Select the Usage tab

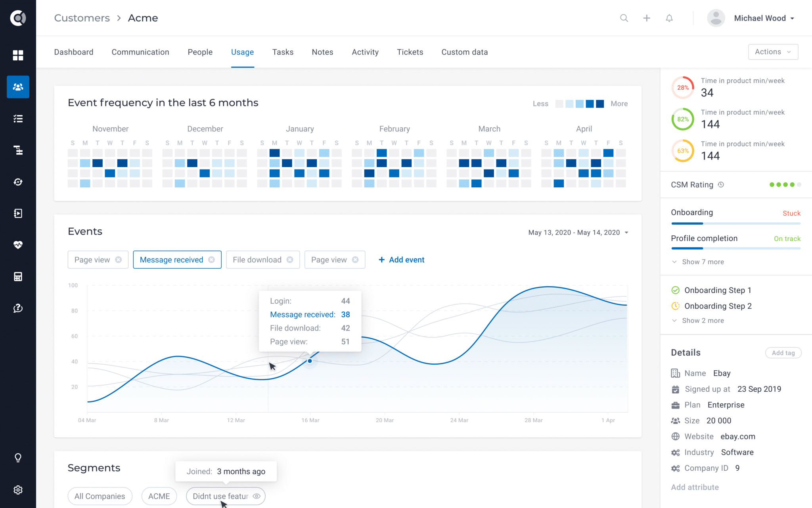pos(242,52)
